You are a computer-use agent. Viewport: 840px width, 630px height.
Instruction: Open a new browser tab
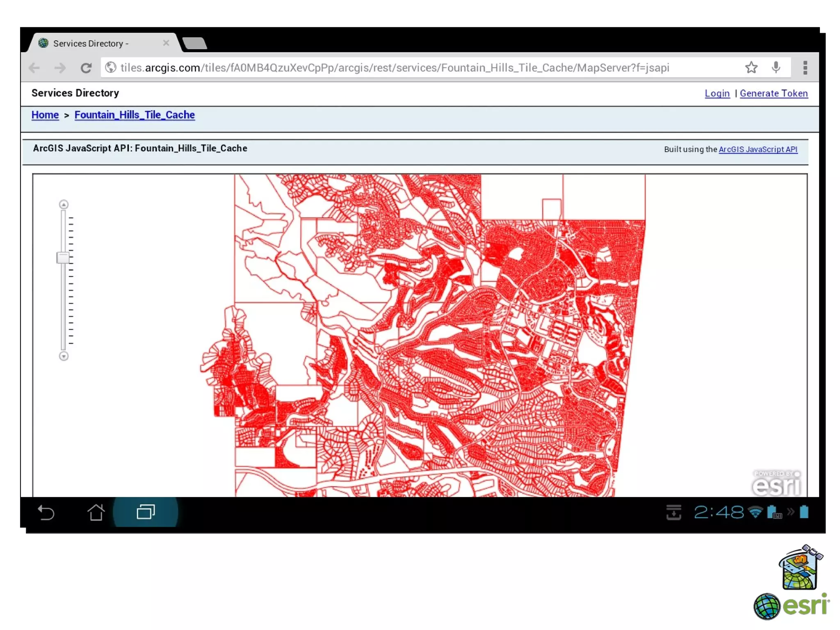click(x=194, y=43)
